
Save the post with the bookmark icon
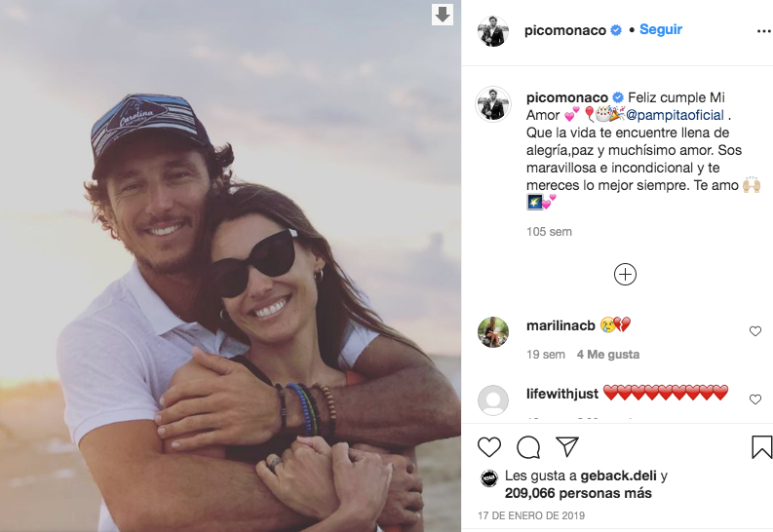click(761, 447)
